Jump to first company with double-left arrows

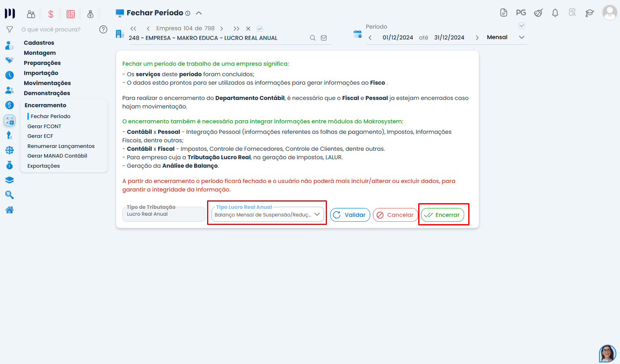[x=133, y=29]
